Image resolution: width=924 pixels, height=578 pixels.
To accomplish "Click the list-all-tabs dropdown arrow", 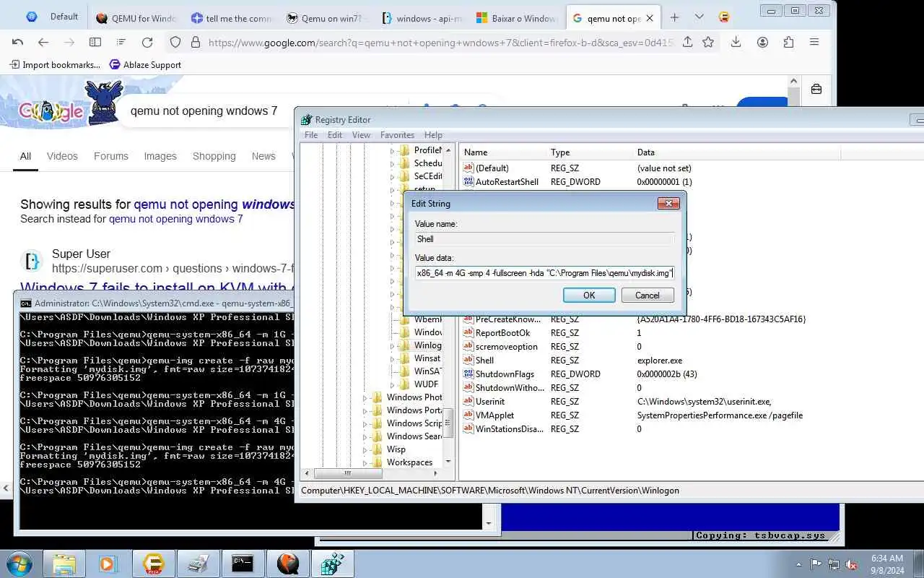I will point(699,17).
